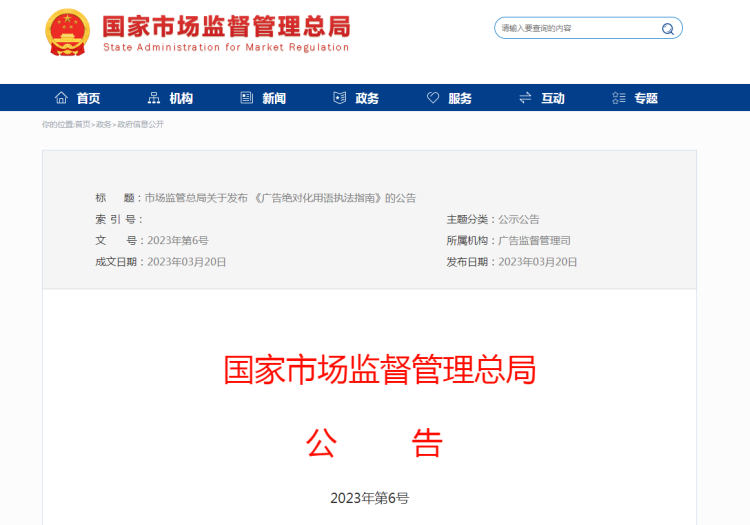Viewport: 750px width, 525px height.
Task: Click the house icon beside 首页
Action: tap(61, 98)
